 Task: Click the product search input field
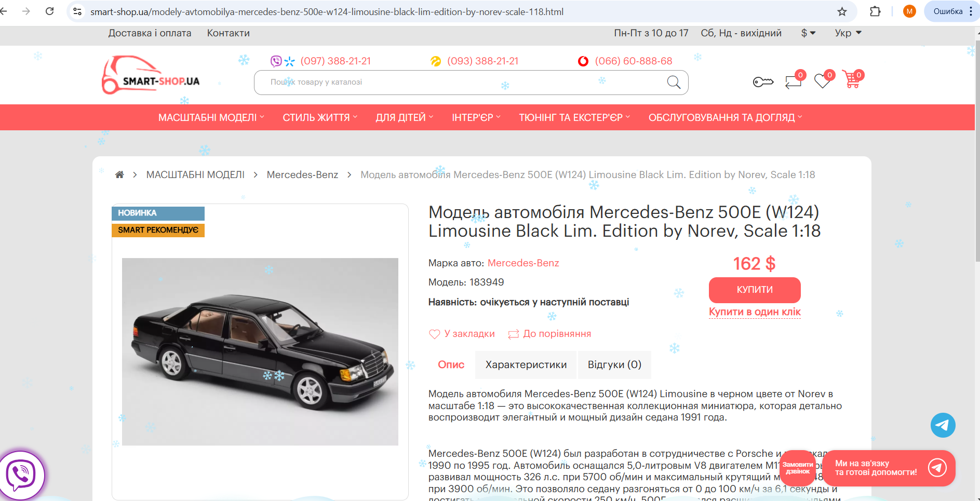click(462, 82)
